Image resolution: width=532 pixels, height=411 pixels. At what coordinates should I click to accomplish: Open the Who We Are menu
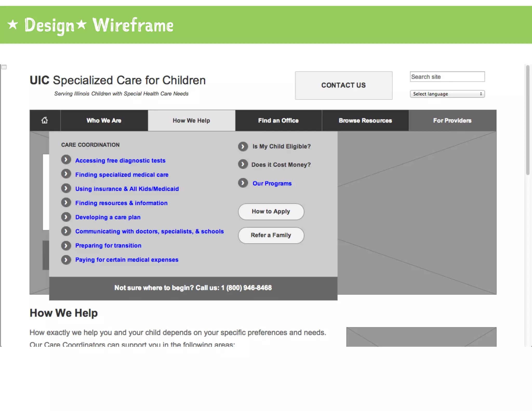104,121
